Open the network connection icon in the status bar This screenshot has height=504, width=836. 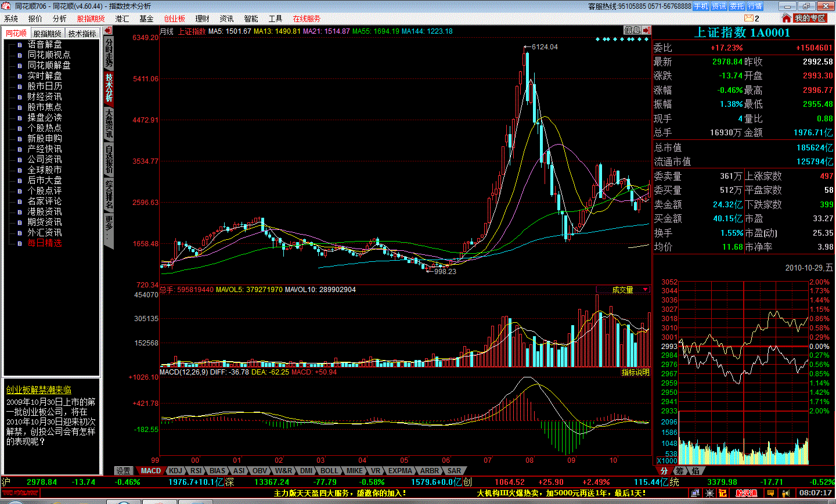[695, 493]
